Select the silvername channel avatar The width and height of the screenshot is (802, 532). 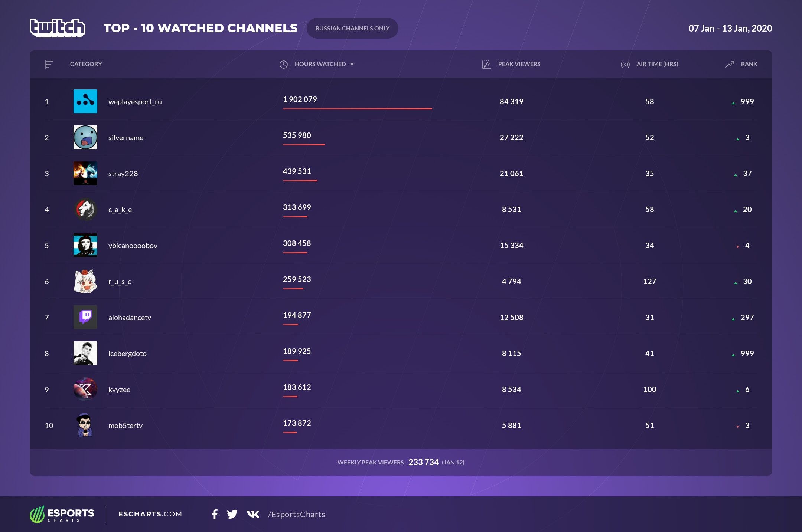[85, 137]
